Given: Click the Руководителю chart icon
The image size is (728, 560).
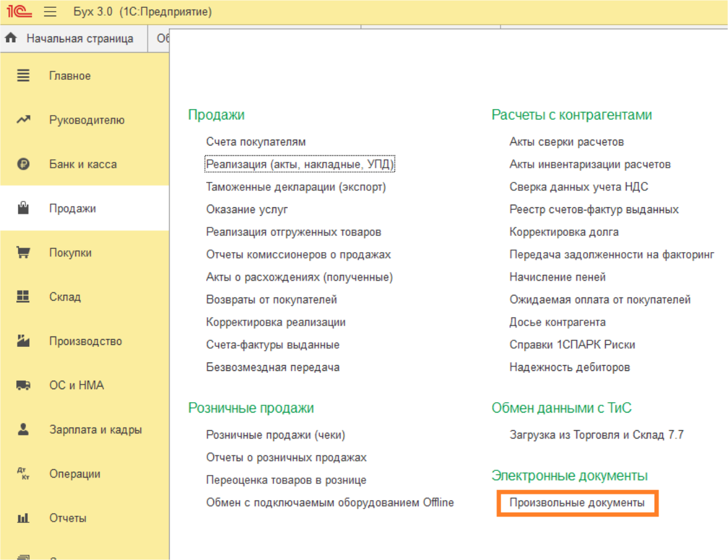Looking at the screenshot, I should [x=23, y=120].
